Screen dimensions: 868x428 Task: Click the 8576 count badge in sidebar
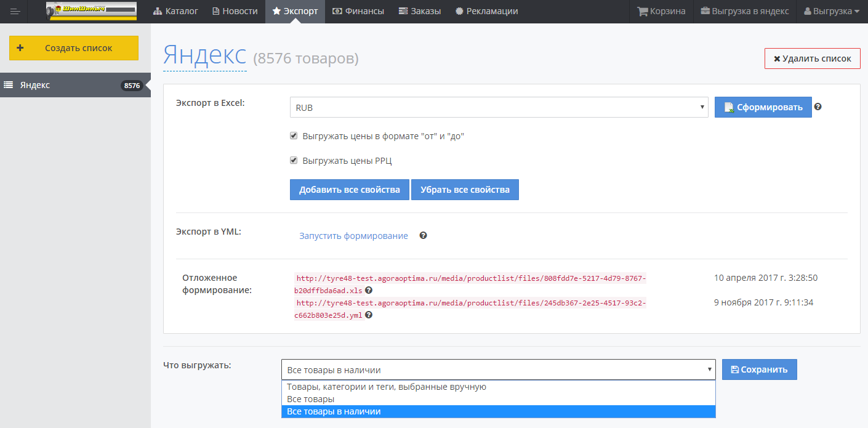(132, 86)
